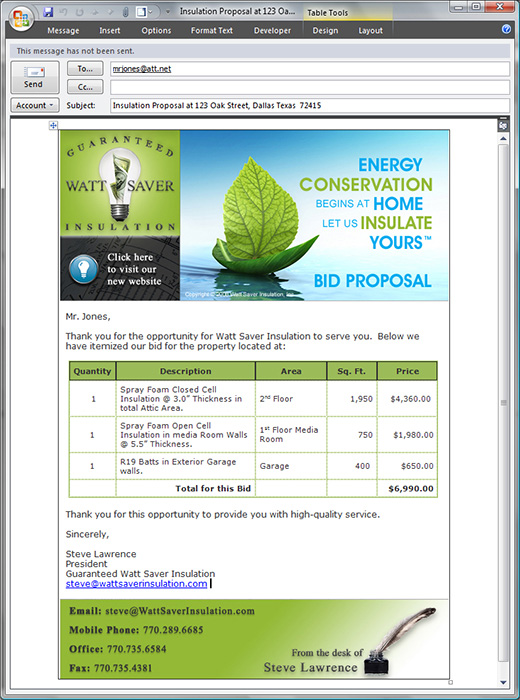Click the To... recipients button
This screenshot has width=520, height=700.
coord(85,69)
